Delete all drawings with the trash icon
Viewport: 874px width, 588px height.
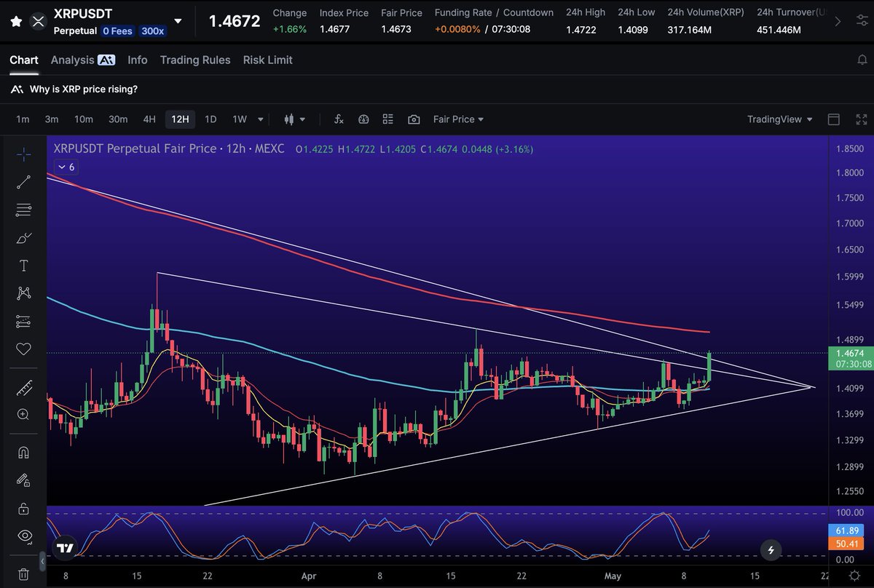click(x=23, y=574)
